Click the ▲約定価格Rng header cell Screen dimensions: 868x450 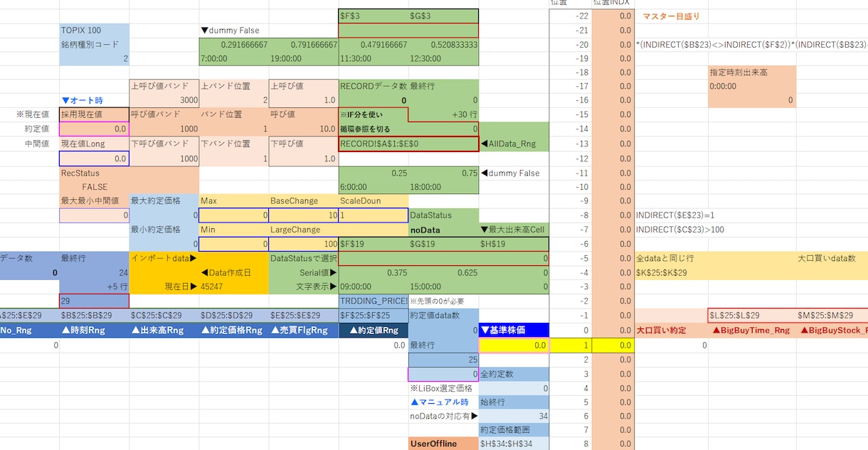click(233, 330)
